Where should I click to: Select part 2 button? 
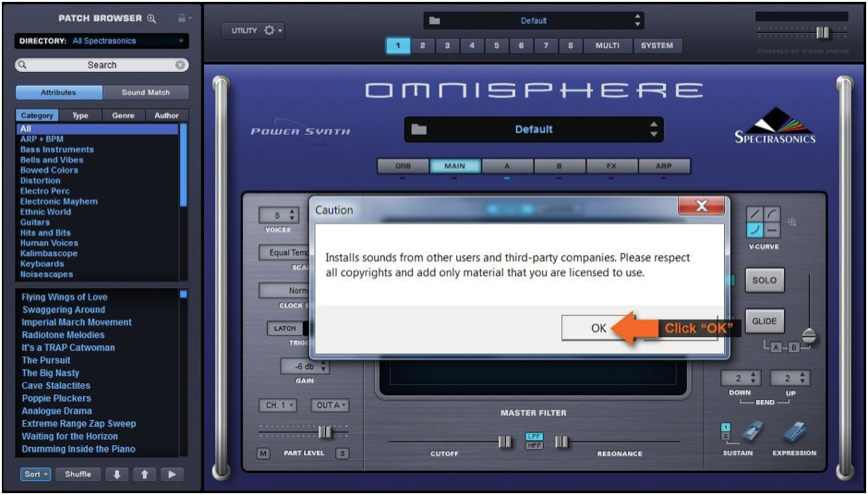click(422, 46)
